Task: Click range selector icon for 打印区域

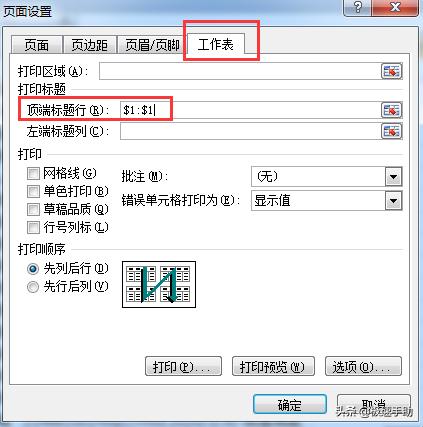Action: tap(392, 71)
